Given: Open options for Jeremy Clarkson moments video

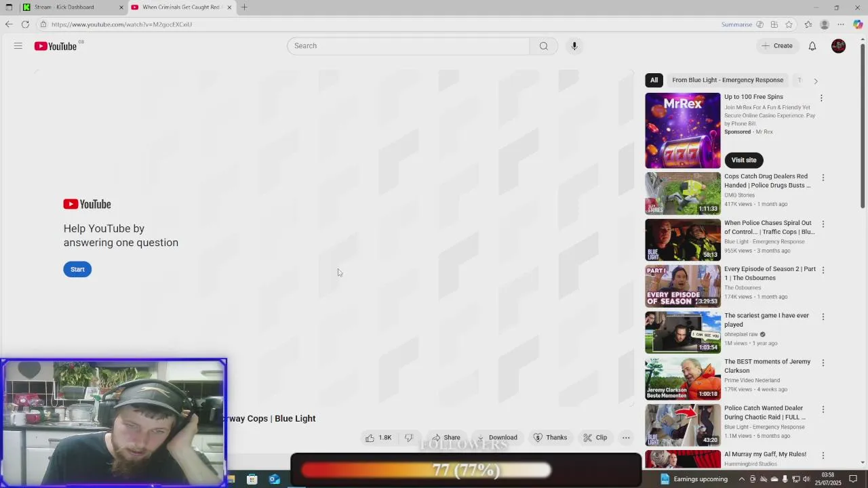Looking at the screenshot, I should (x=823, y=363).
